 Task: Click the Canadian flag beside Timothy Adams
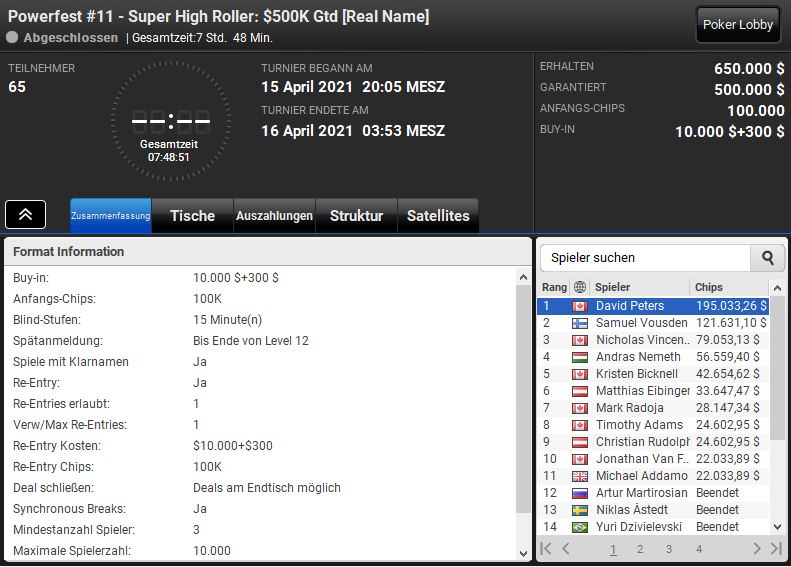point(580,425)
